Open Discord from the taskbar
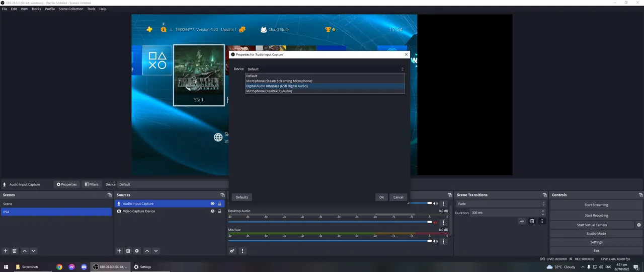644x272 pixels. [x=84, y=267]
